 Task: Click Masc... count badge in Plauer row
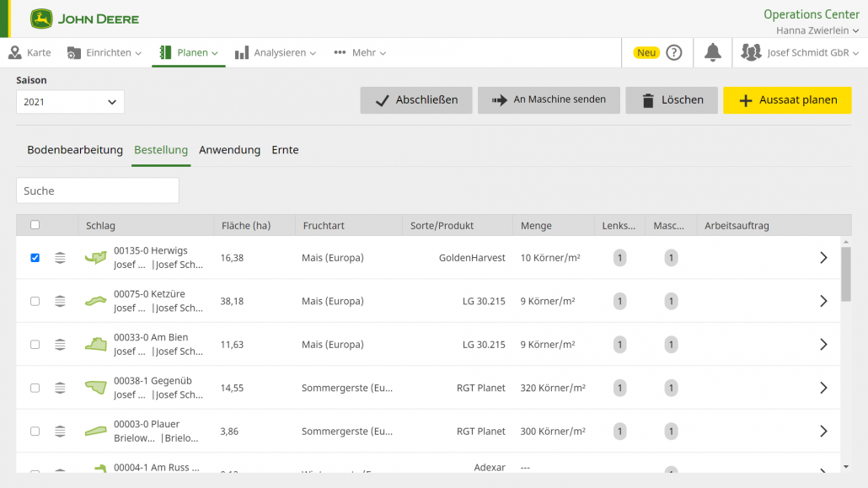coord(671,431)
